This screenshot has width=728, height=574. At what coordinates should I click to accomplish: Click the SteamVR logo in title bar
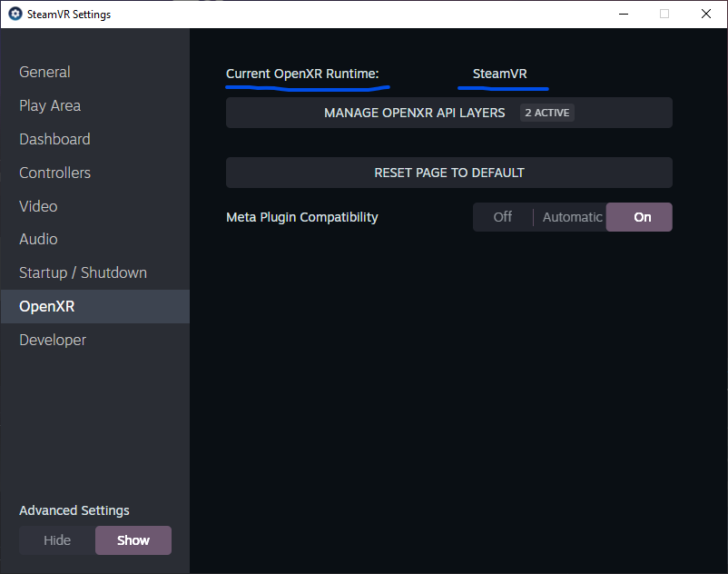[15, 14]
